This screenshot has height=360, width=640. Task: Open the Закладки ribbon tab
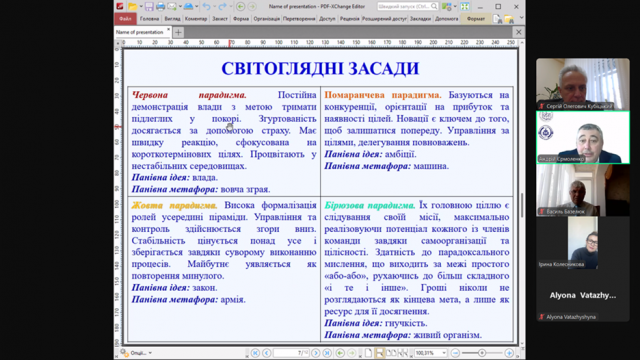[x=420, y=19]
